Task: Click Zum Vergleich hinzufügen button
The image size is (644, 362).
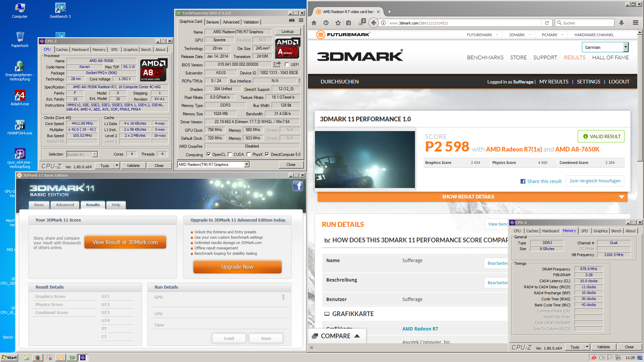Action: click(595, 181)
